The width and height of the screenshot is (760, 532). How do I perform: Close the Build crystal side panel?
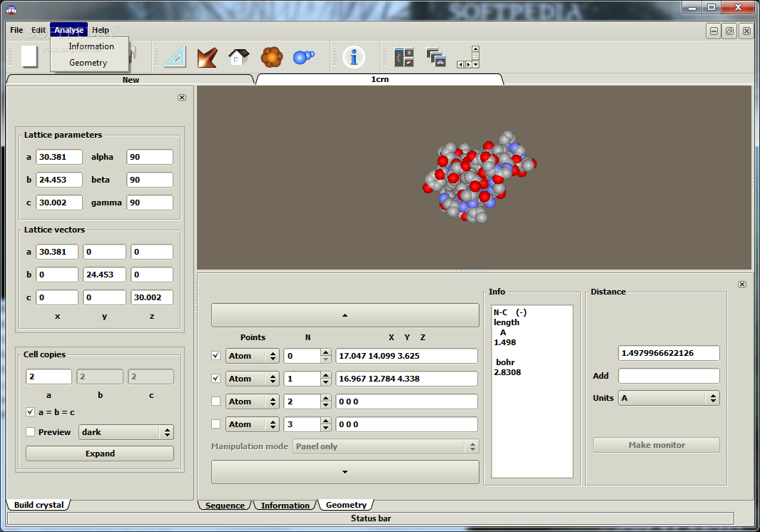[x=182, y=98]
